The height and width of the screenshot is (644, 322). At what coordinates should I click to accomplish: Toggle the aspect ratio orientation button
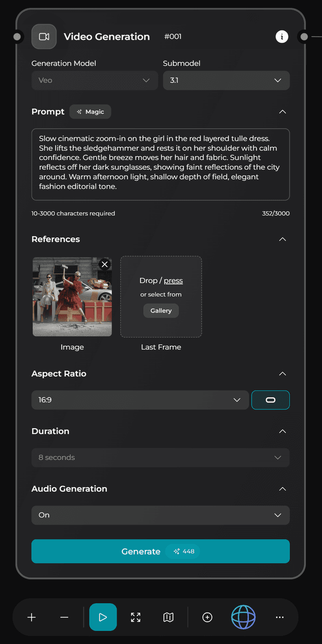pyautogui.click(x=271, y=400)
